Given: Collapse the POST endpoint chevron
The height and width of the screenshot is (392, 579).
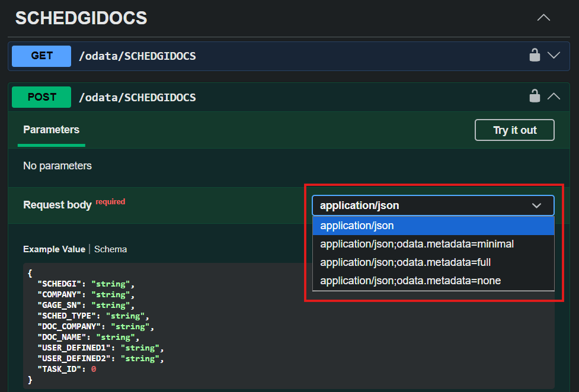Looking at the screenshot, I should pyautogui.click(x=554, y=97).
